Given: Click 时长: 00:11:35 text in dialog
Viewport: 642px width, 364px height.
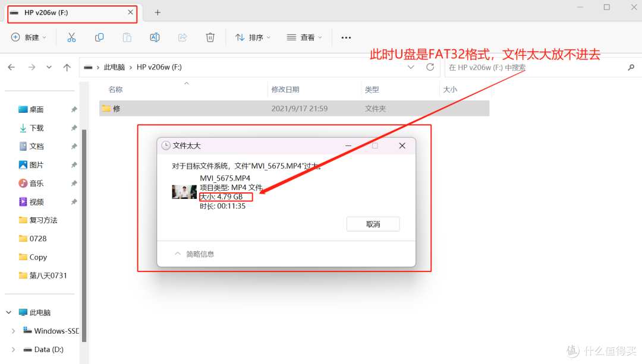Looking at the screenshot, I should coord(223,206).
